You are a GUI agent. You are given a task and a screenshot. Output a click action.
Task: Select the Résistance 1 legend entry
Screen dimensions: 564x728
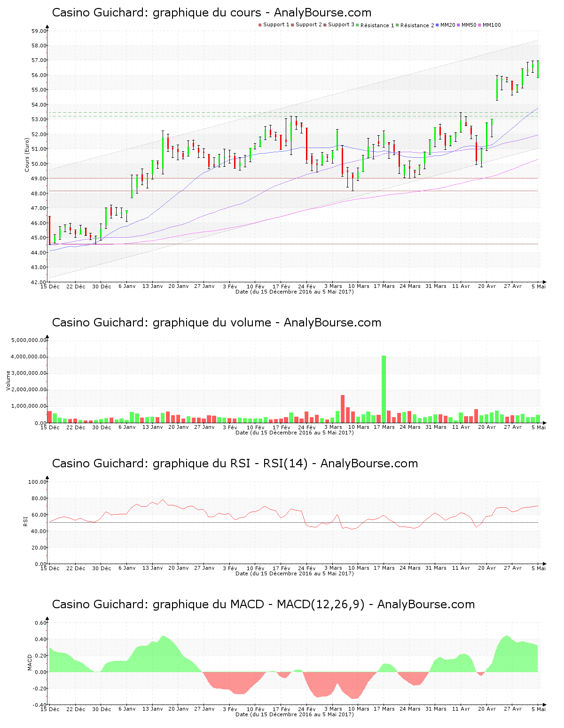375,25
